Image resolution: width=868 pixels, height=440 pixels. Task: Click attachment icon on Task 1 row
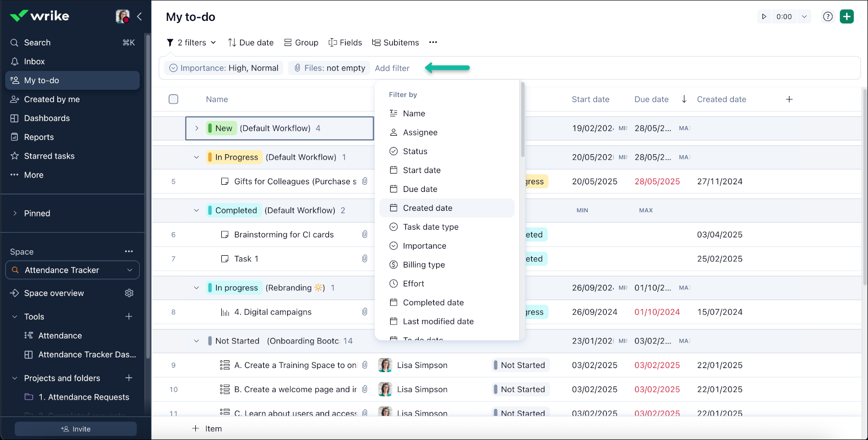pos(365,259)
